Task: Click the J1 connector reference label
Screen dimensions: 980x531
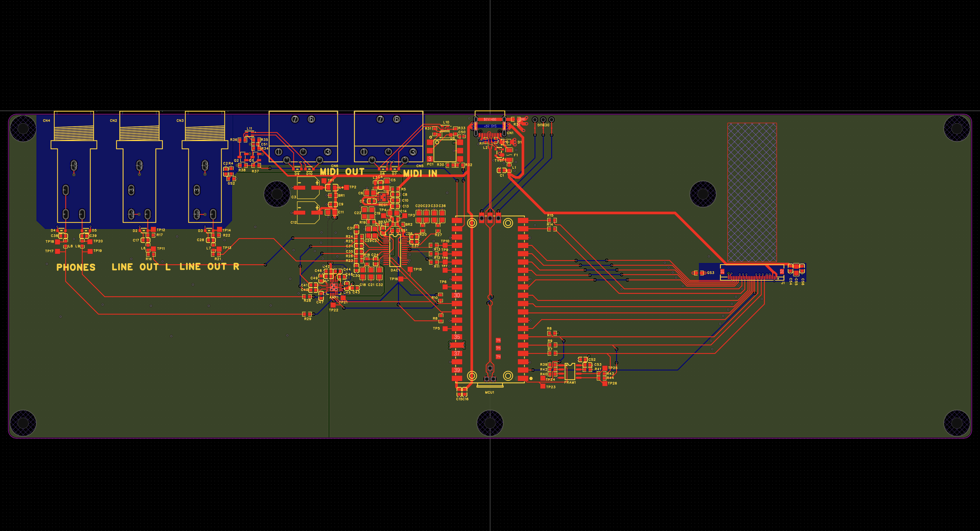Action: 783,283
